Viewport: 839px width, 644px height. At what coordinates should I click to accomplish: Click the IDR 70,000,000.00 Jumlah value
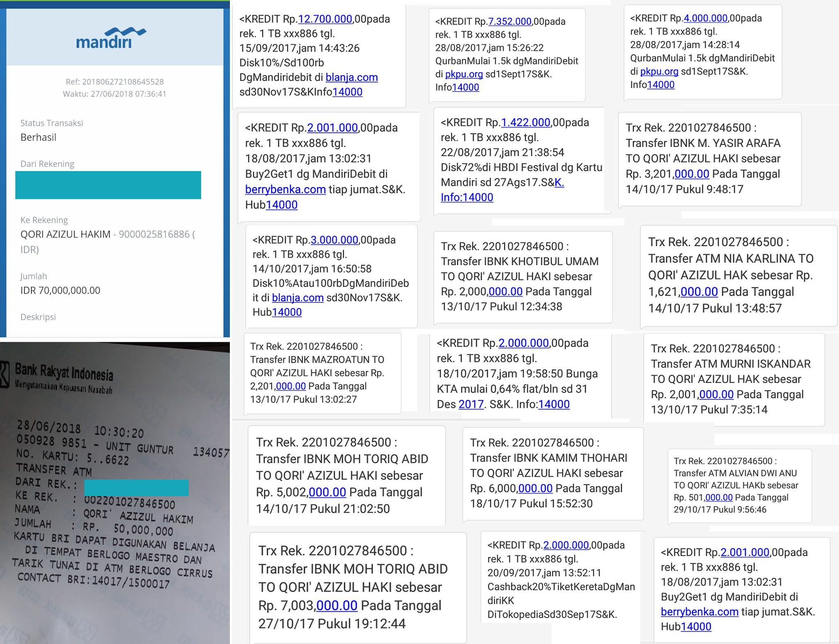(x=60, y=291)
